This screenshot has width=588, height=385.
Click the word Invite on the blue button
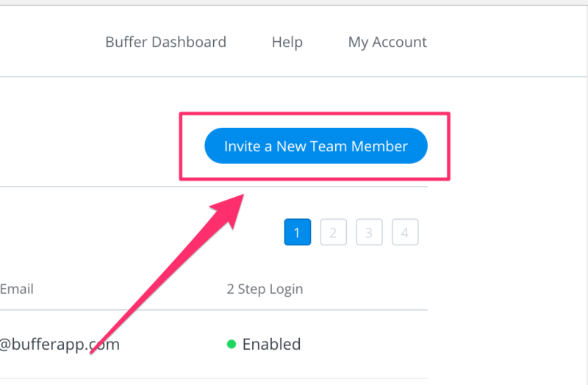(242, 145)
